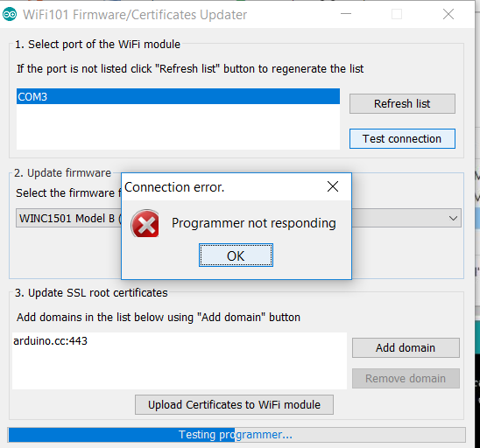Click the Testing programmer progress bar
Image resolution: width=480 pixels, height=448 pixels.
point(236,435)
